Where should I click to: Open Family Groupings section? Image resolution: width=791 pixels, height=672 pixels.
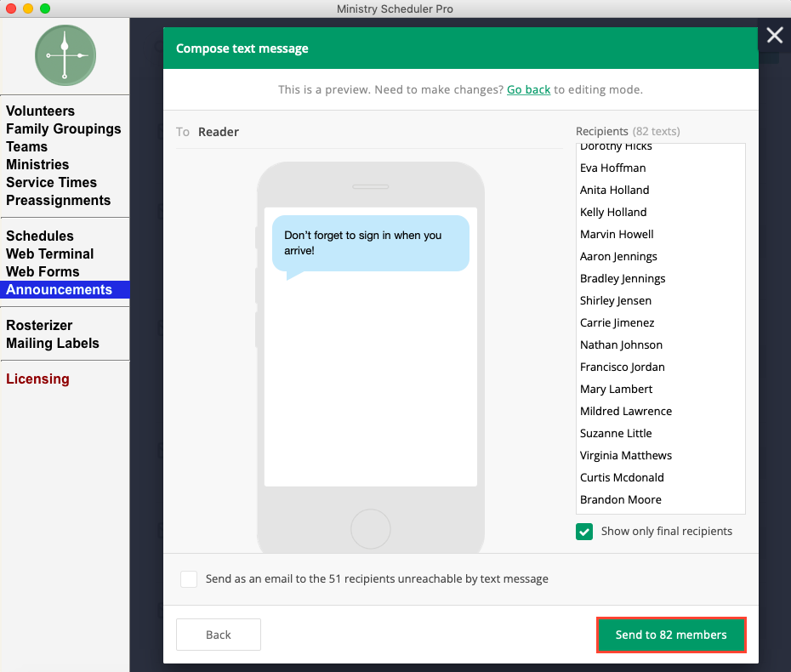[63, 128]
